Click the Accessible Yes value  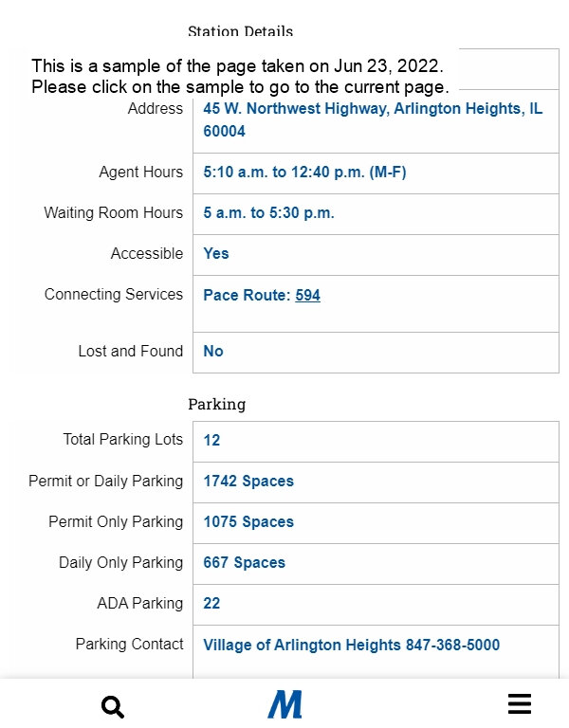click(216, 253)
